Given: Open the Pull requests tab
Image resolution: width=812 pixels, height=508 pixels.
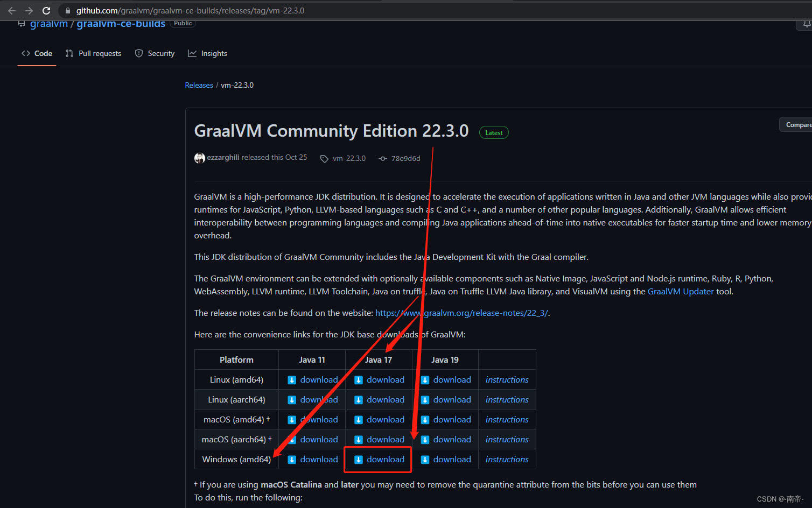Looking at the screenshot, I should click(x=93, y=53).
